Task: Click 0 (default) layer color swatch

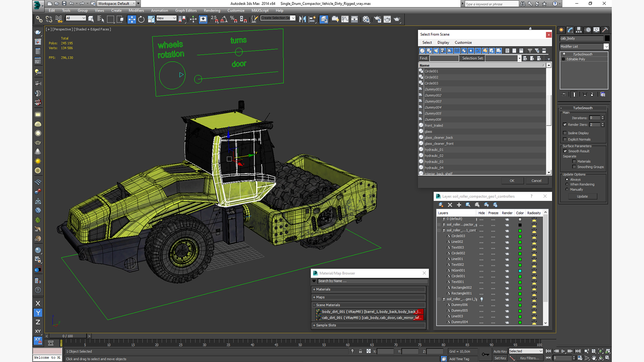Action: (520, 219)
